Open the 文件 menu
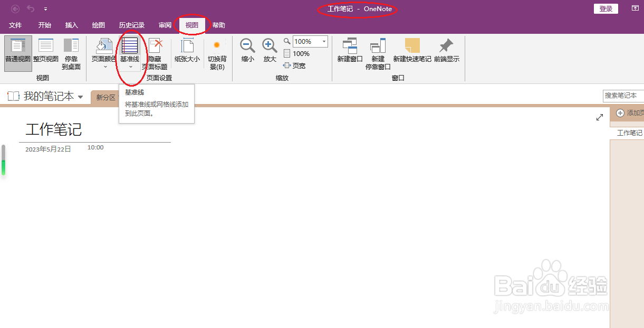The height and width of the screenshot is (328, 644). 15,25
